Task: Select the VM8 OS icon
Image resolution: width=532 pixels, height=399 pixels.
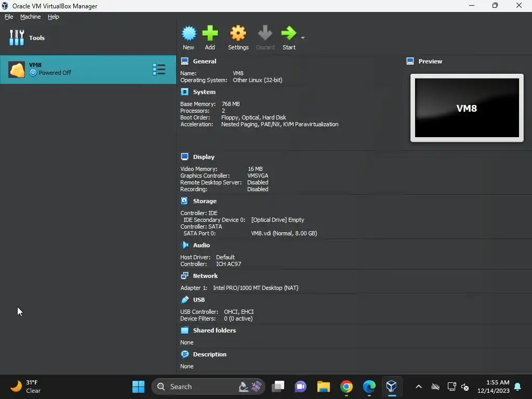Action: tap(17, 70)
